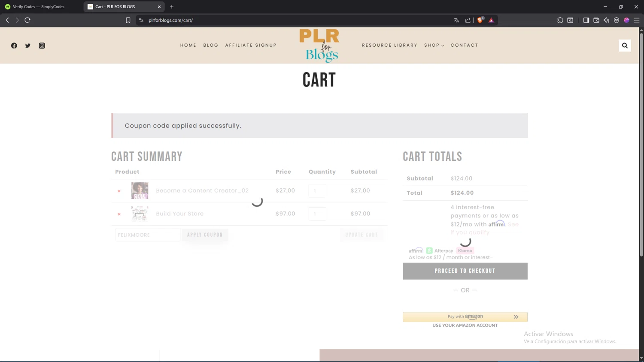Open Leo AI sparkle icon
Viewport: 644px width, 362px height.
(x=606, y=20)
